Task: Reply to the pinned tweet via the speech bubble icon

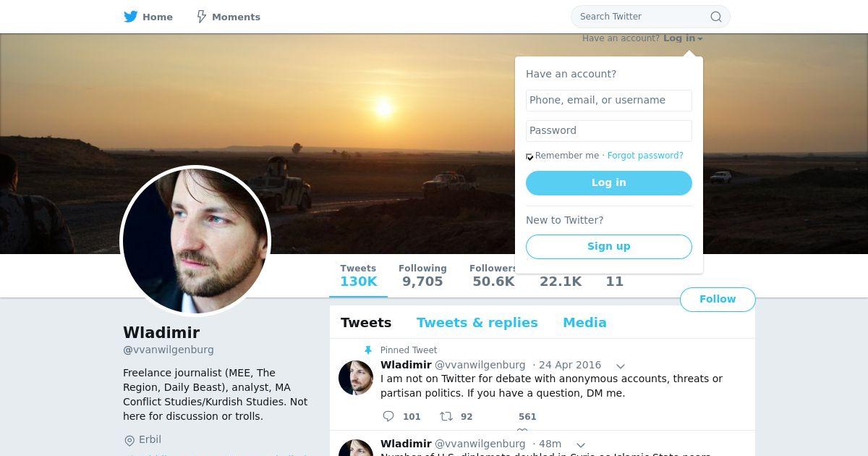Action: tap(388, 416)
